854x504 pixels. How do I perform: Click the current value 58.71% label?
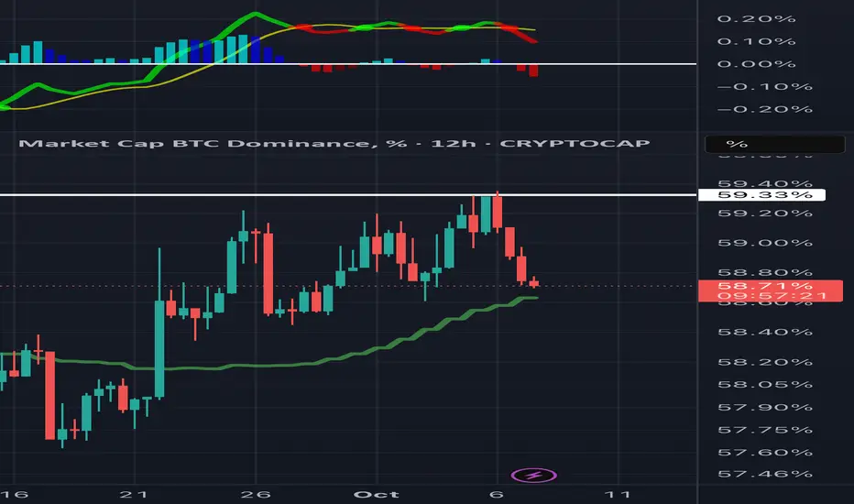point(766,286)
